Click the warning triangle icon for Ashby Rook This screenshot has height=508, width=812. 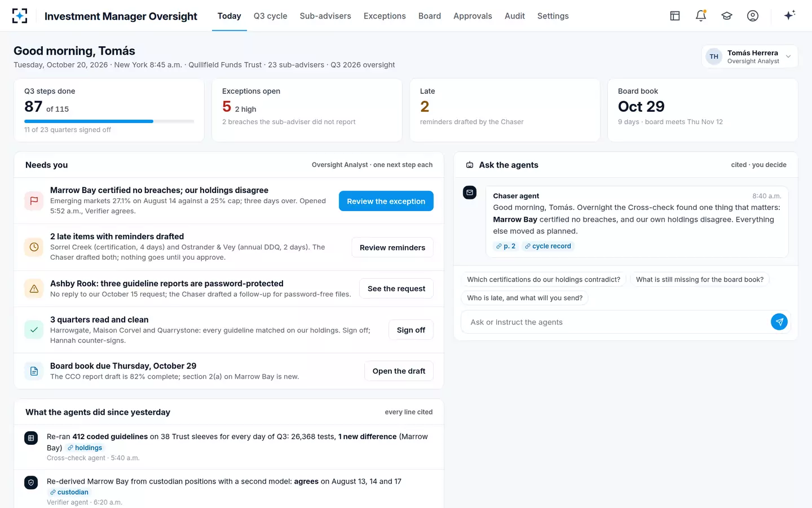[x=34, y=289]
